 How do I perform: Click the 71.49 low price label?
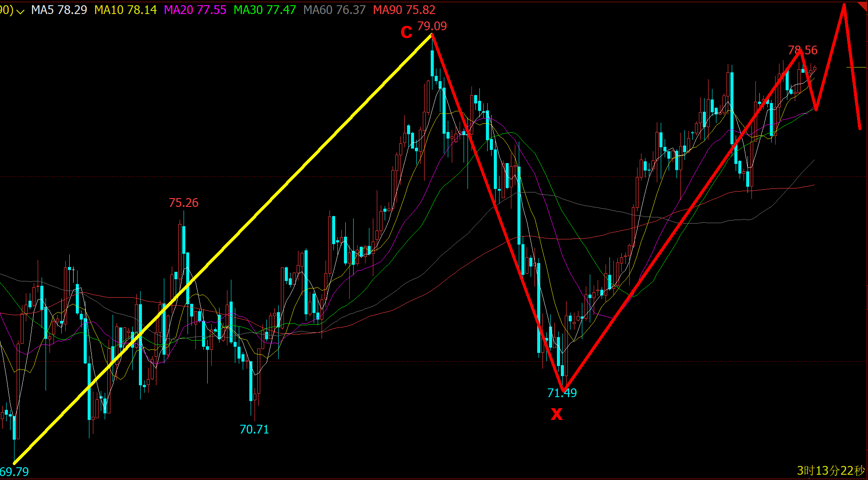[x=562, y=393]
